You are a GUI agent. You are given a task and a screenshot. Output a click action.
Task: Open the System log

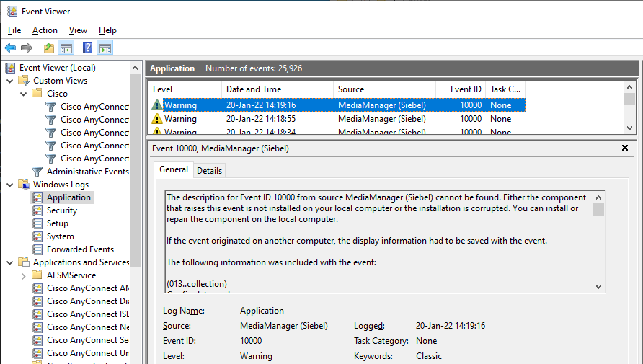click(61, 236)
